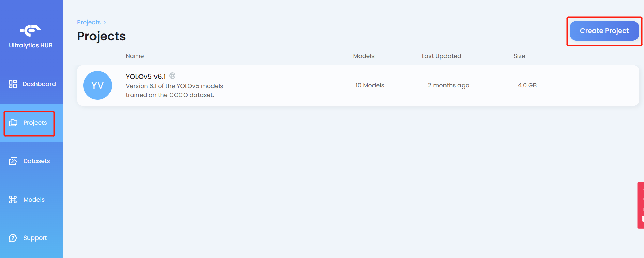Open the Support sidebar item

pos(31,238)
